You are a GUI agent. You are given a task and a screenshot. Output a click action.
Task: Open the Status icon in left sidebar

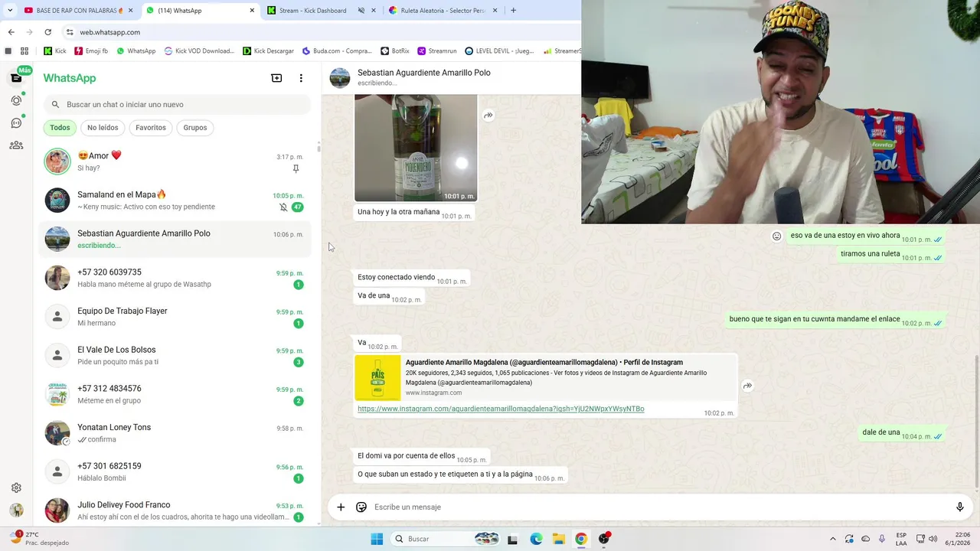coord(16,100)
